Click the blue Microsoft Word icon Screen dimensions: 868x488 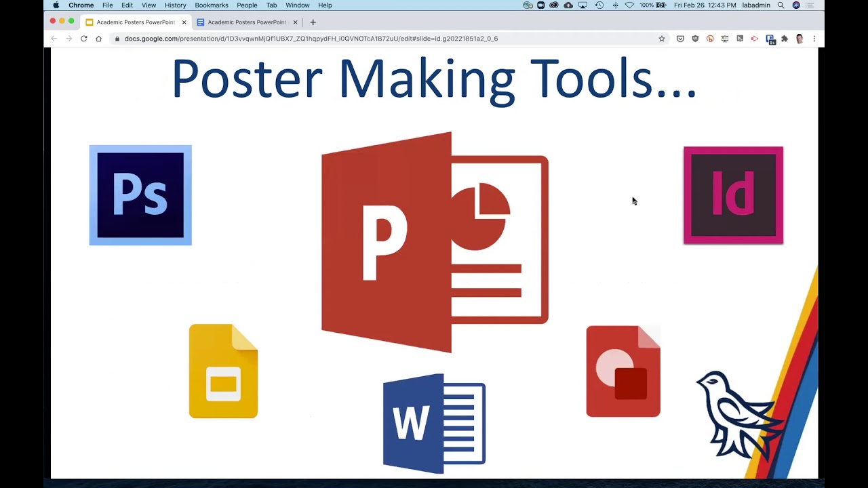pyautogui.click(x=434, y=424)
